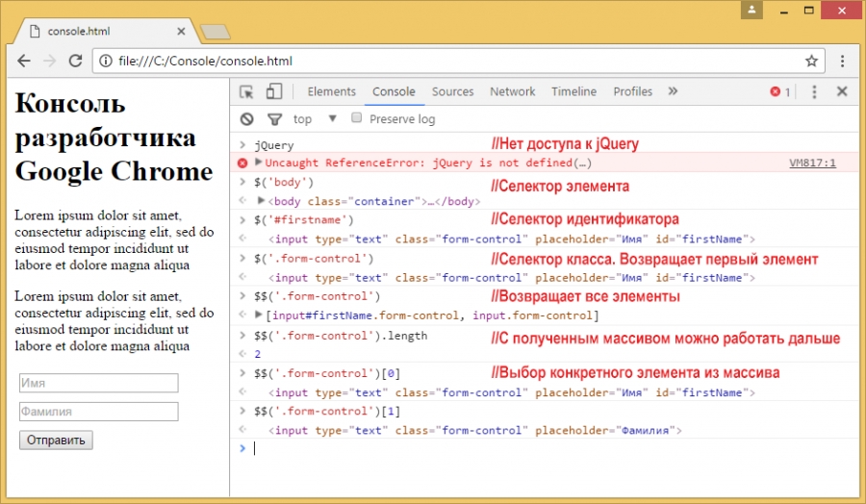The width and height of the screenshot is (866, 504).
Task: Click the jQuery command entry
Action: 274,145
